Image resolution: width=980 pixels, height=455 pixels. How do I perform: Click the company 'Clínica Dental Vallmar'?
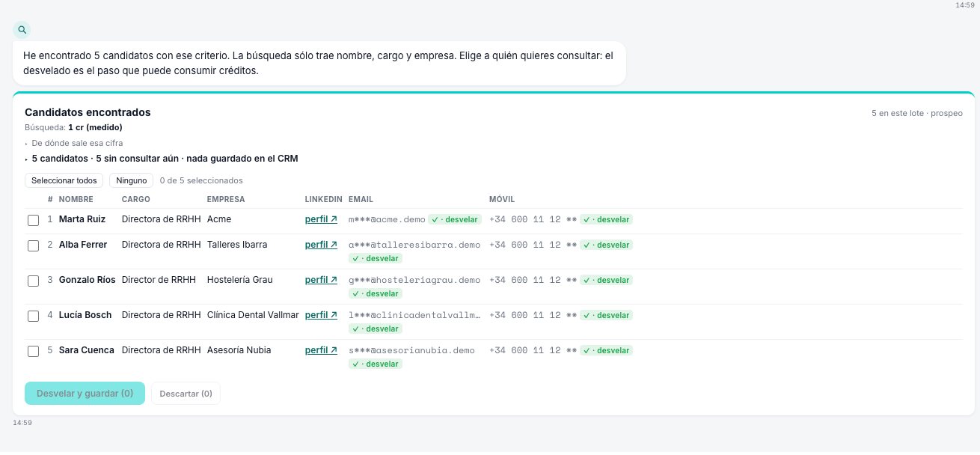[x=253, y=315]
